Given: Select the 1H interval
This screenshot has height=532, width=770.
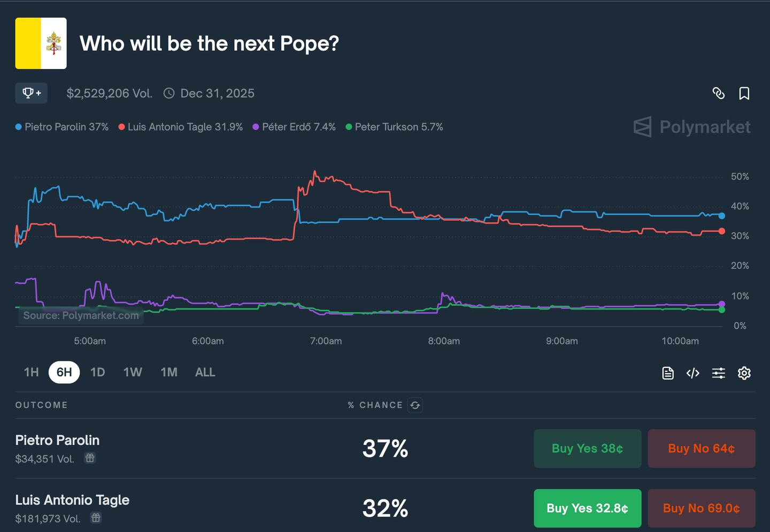Looking at the screenshot, I should pos(31,372).
